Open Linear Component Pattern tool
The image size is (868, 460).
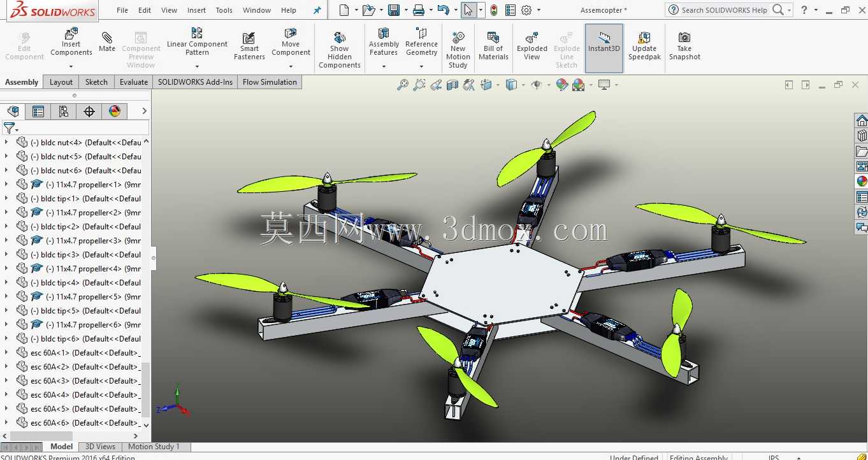(x=197, y=42)
